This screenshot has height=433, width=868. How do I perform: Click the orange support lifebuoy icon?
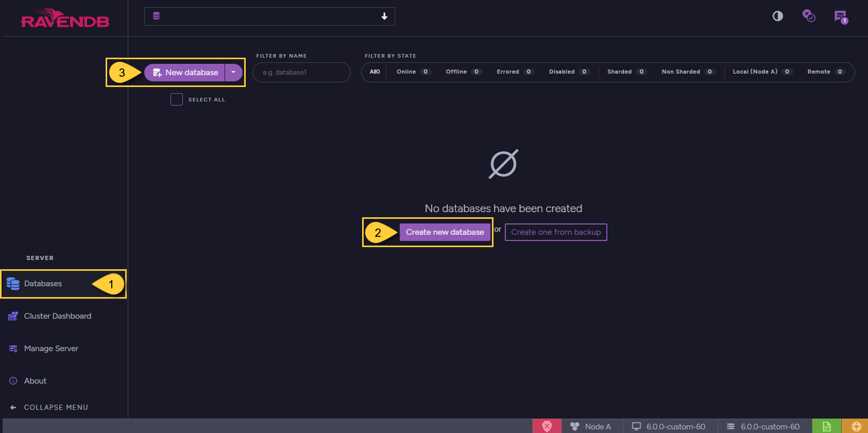pyautogui.click(x=856, y=426)
